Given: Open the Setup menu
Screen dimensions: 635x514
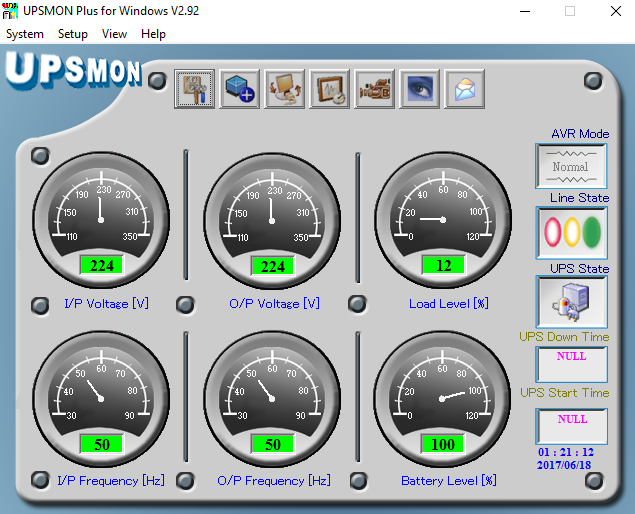Looking at the screenshot, I should pos(72,34).
